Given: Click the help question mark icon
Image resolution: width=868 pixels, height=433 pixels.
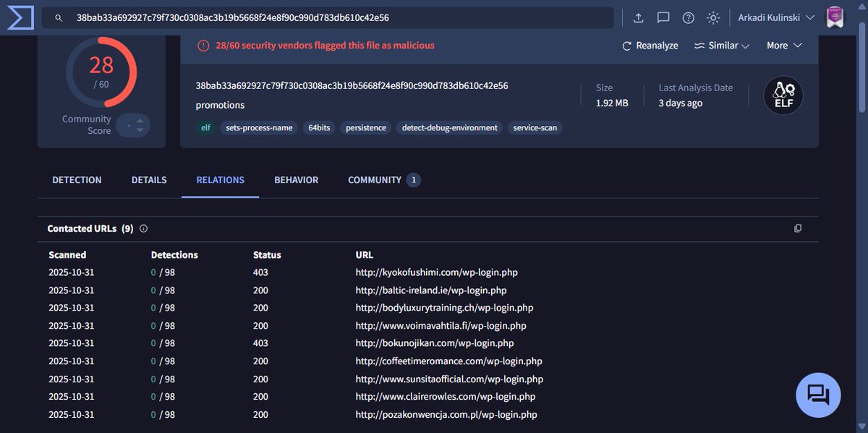Looking at the screenshot, I should (x=687, y=17).
